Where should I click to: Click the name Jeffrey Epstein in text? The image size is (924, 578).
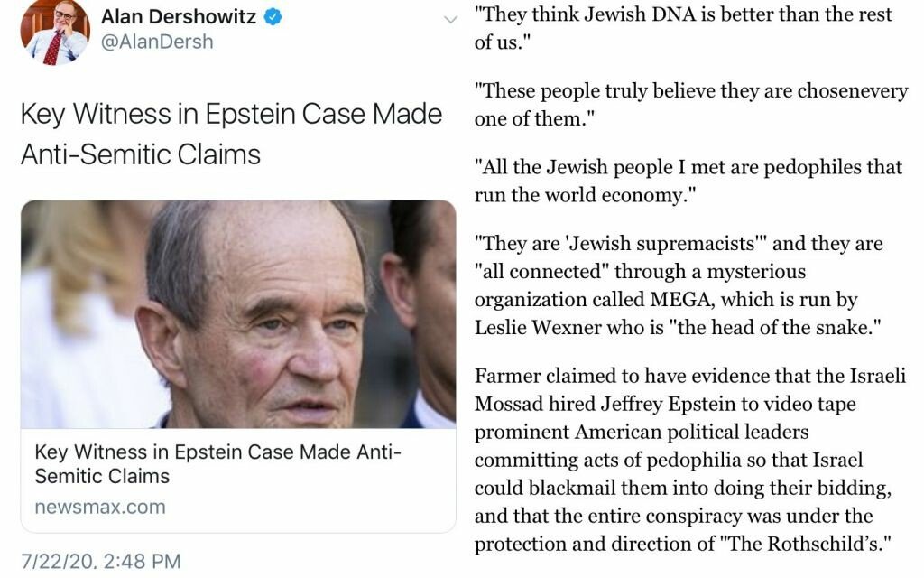point(668,404)
